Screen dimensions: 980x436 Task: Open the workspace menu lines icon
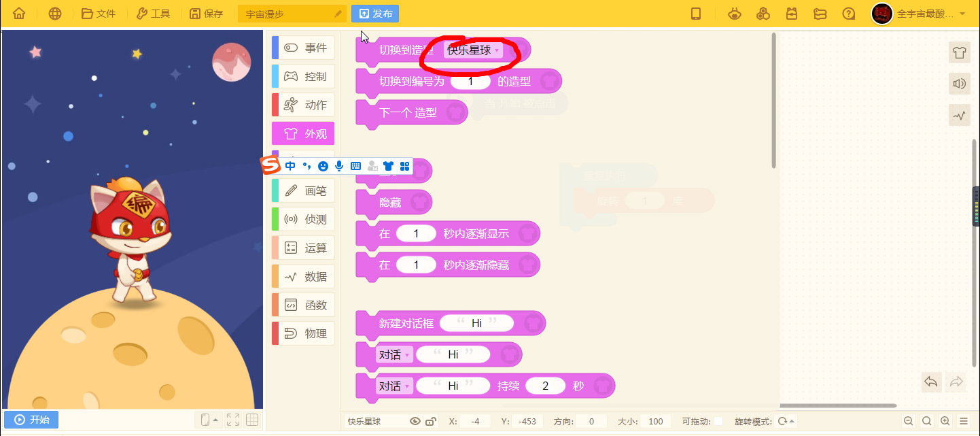[x=964, y=422]
